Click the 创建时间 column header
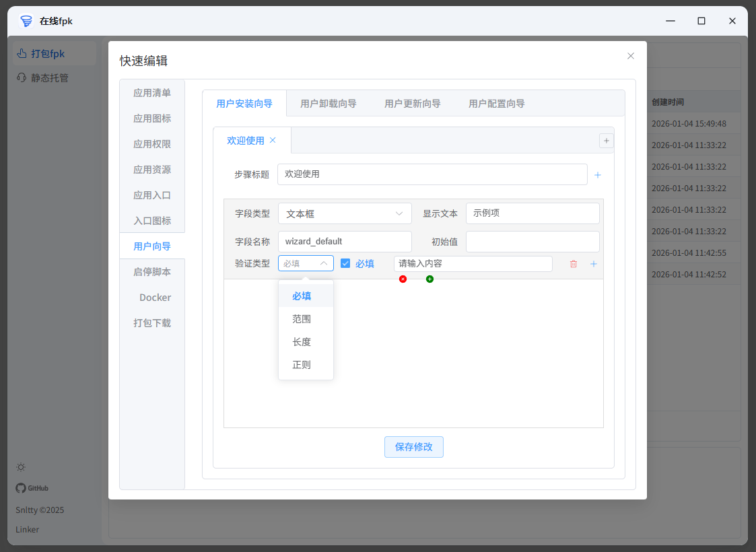Viewport: 756px width, 552px height. click(668, 102)
